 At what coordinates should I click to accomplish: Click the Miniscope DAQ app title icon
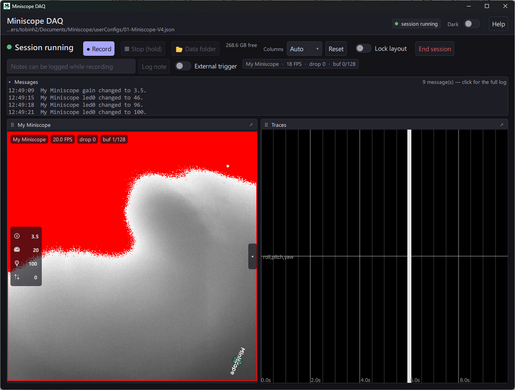pyautogui.click(x=6, y=6)
